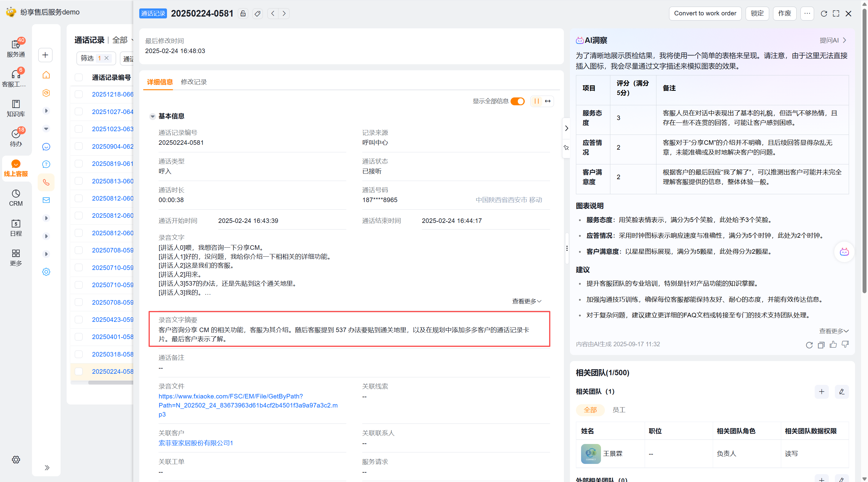Image resolution: width=868 pixels, height=482 pixels.
Task: Copy the AI generated insight
Action: (821, 344)
